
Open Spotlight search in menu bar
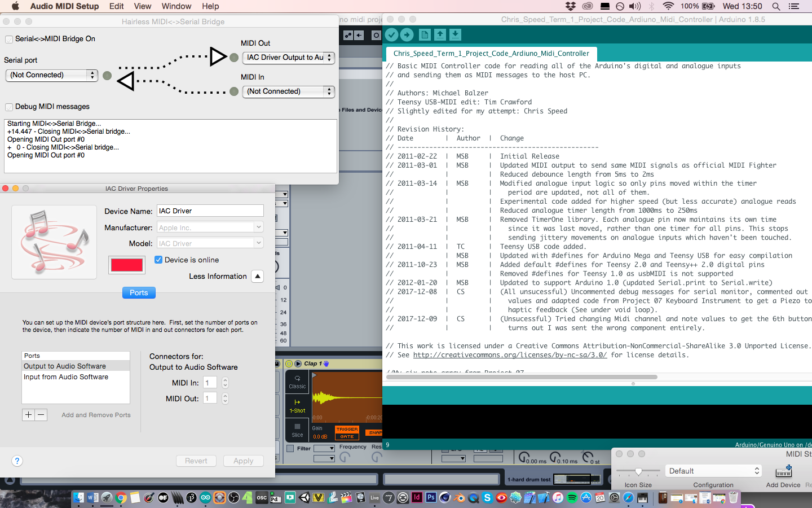pos(776,6)
